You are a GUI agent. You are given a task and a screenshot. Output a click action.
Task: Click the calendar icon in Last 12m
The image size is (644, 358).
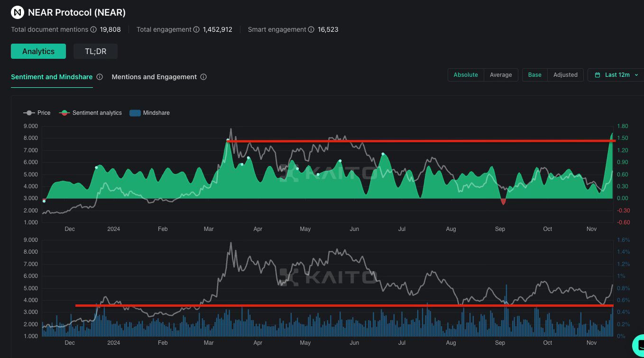pos(598,75)
